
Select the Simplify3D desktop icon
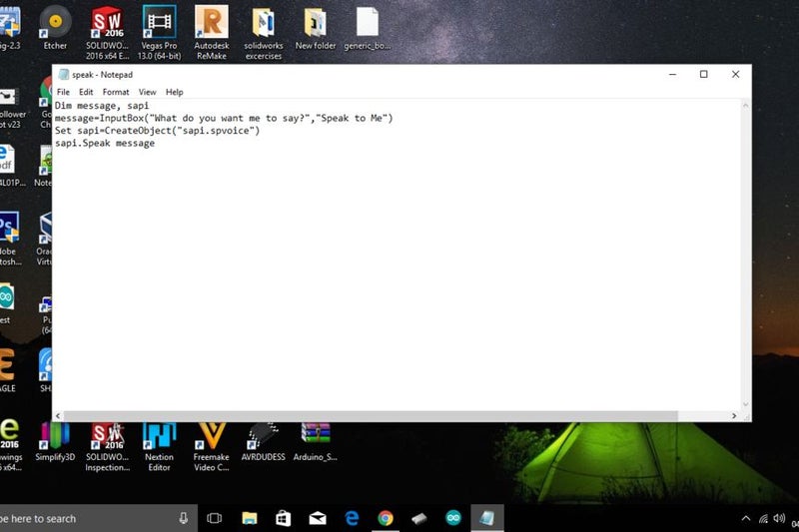click(x=55, y=442)
